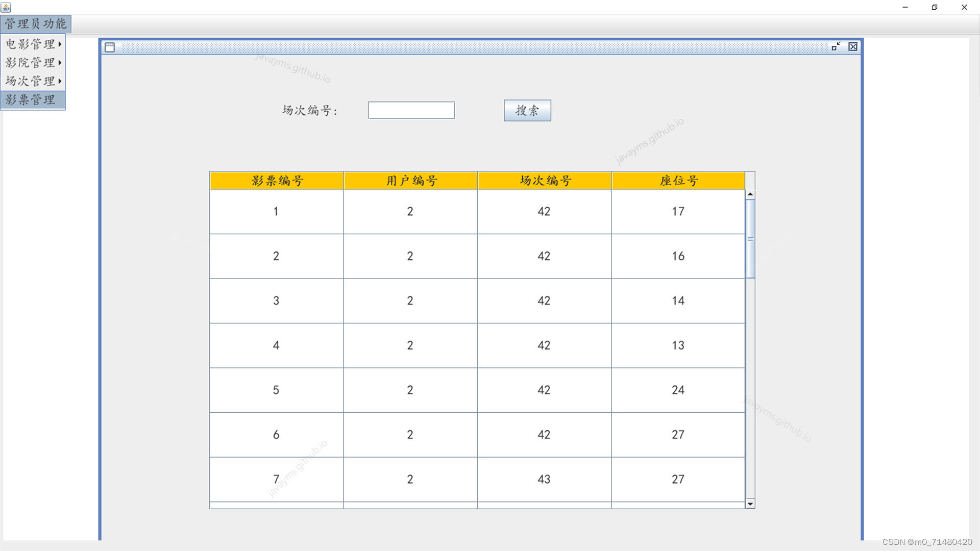Select ticket number cell 3
The width and height of the screenshot is (980, 551).
click(x=276, y=301)
